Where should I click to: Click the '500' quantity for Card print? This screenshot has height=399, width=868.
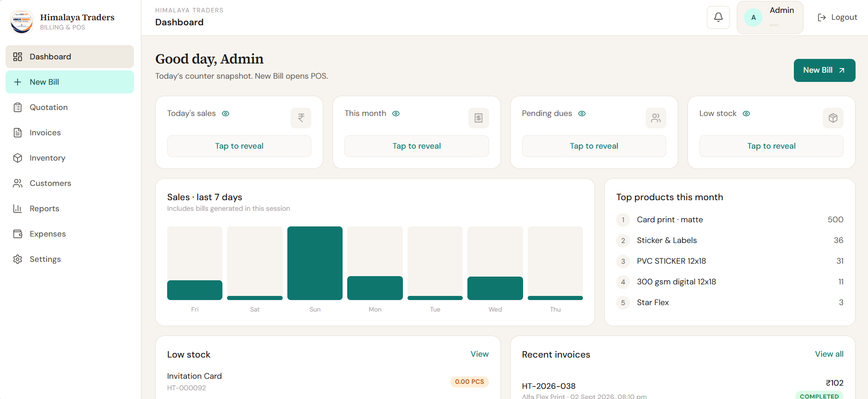tap(835, 220)
